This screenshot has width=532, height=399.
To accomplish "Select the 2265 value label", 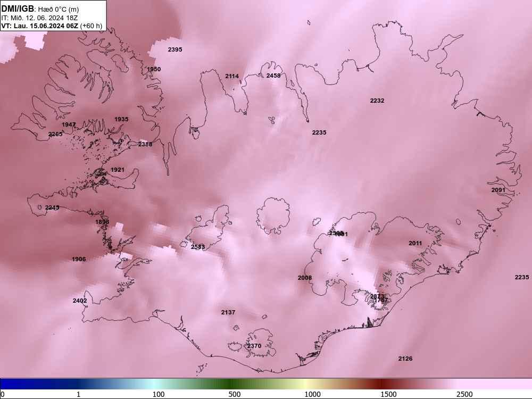I will pos(55,135).
